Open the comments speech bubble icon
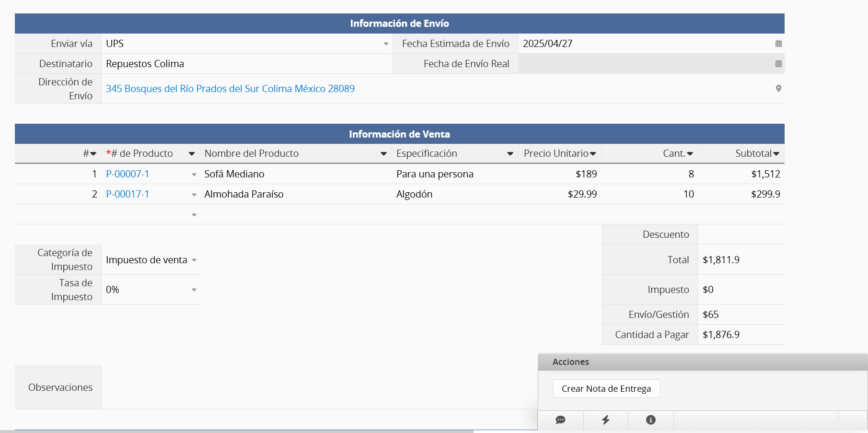This screenshot has height=433, width=868. tap(560, 420)
